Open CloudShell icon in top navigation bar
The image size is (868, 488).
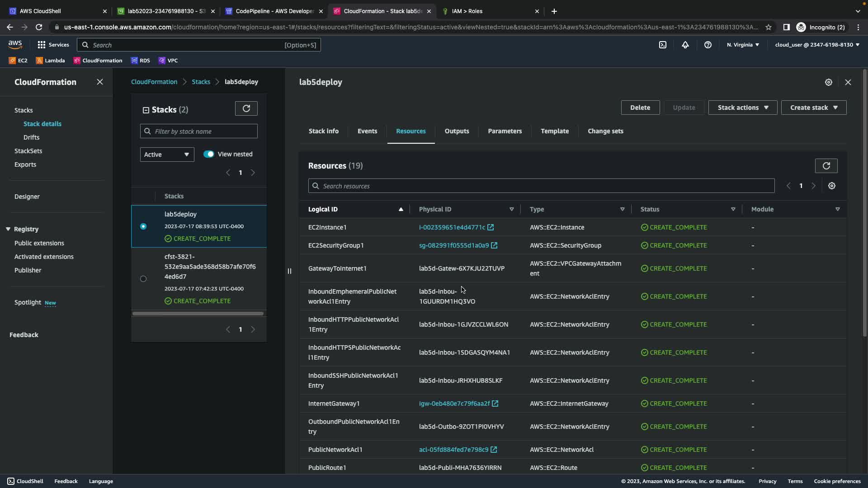tap(662, 45)
